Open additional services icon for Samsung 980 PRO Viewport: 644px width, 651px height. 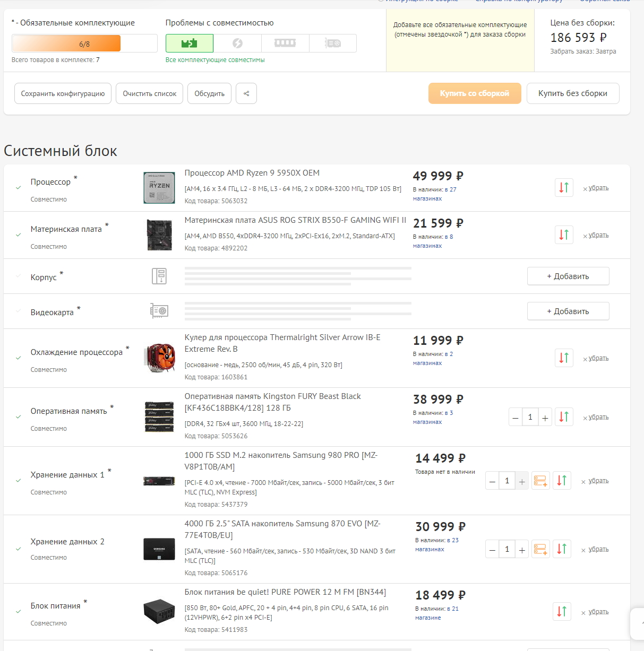point(540,480)
